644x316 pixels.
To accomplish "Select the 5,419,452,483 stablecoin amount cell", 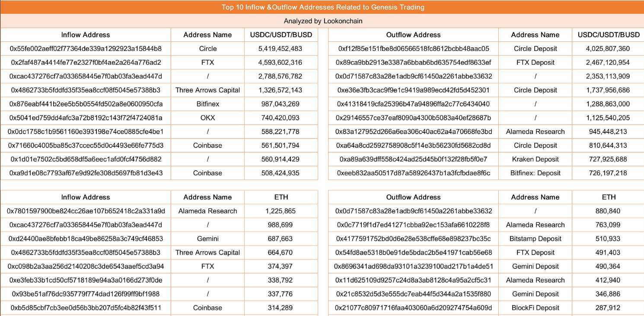I will [281, 49].
